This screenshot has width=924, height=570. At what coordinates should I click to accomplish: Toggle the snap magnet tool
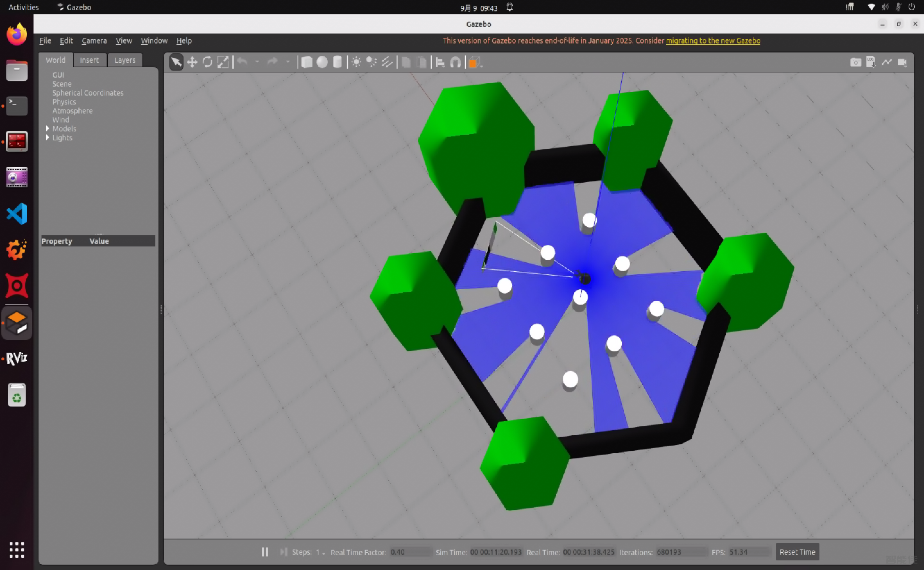[455, 62]
